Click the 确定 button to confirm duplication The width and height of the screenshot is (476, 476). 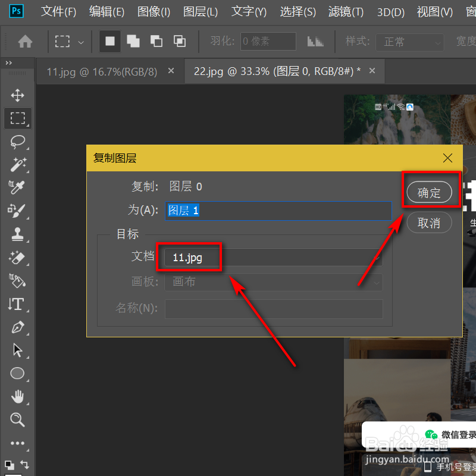tap(430, 192)
